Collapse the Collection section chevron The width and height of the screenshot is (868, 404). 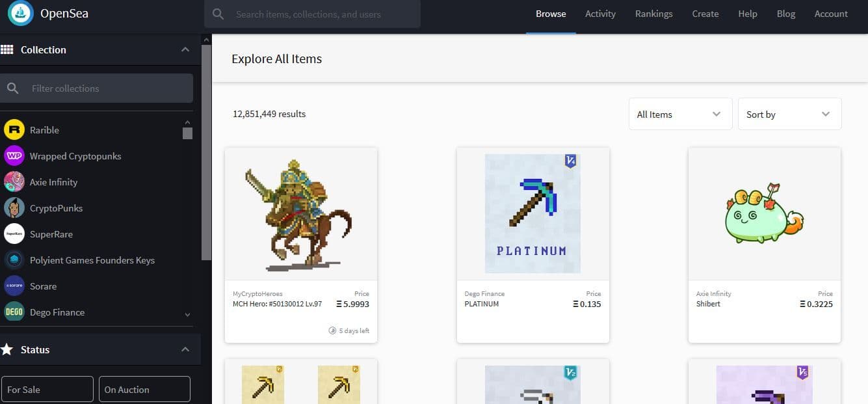pyautogui.click(x=185, y=50)
